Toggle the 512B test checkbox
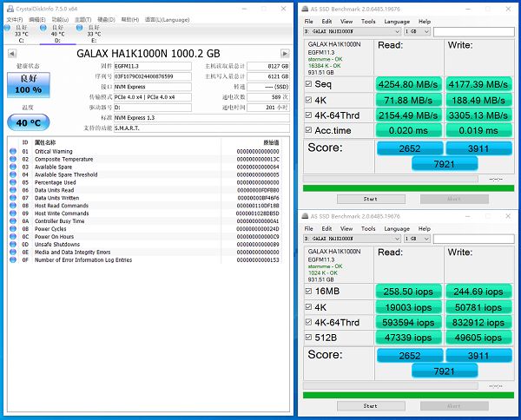Viewport: 521px width, 420px height. pos(308,338)
